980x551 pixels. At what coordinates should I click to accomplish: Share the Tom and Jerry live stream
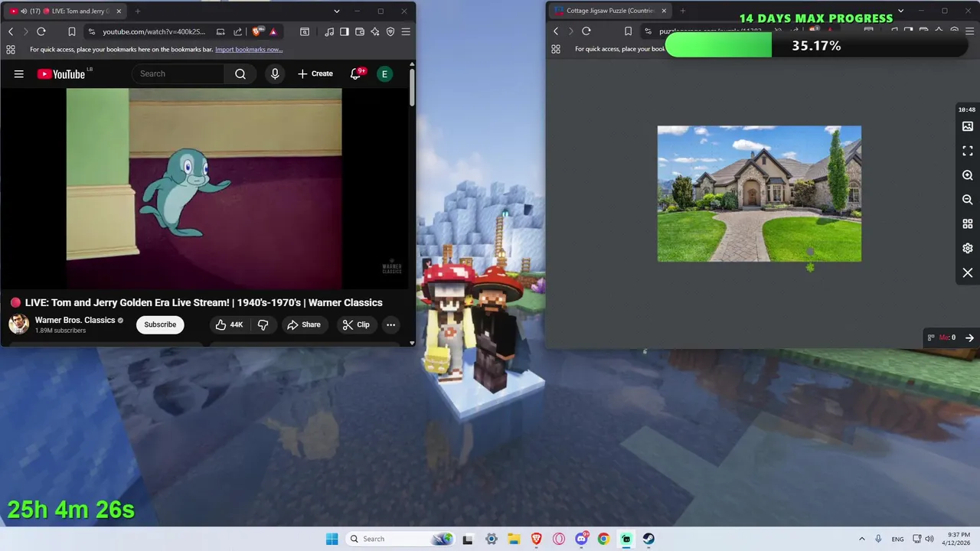304,324
